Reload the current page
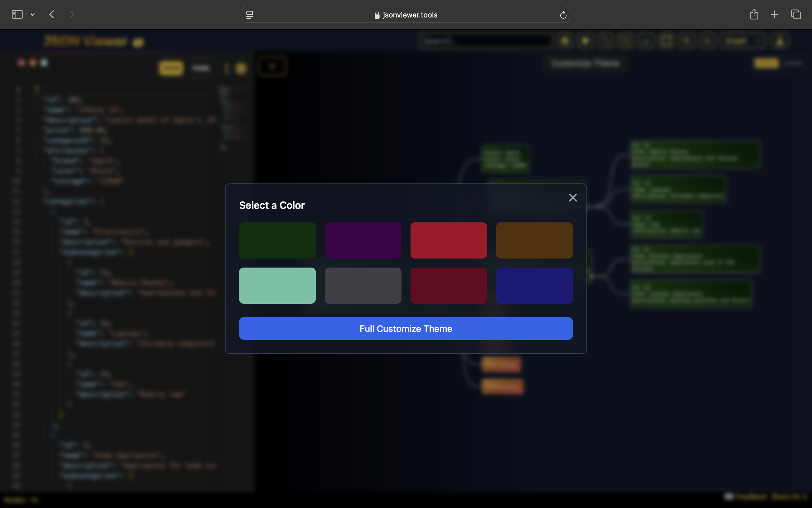 563,15
